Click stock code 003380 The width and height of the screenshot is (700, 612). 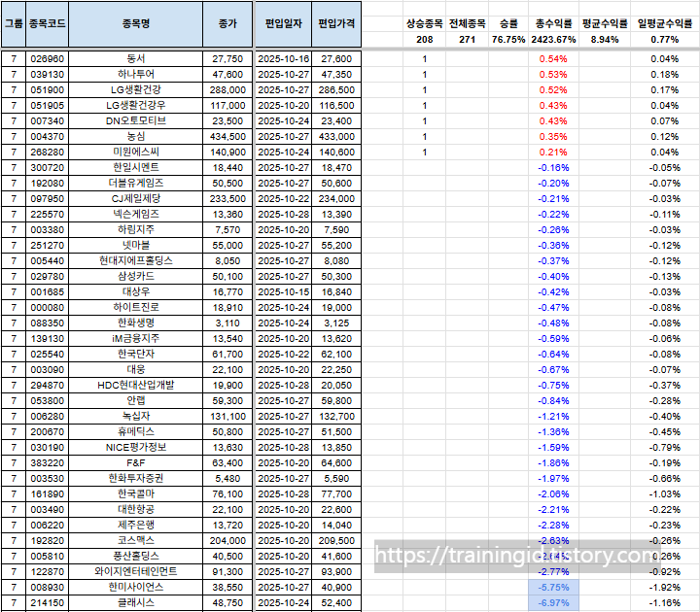coord(48,230)
